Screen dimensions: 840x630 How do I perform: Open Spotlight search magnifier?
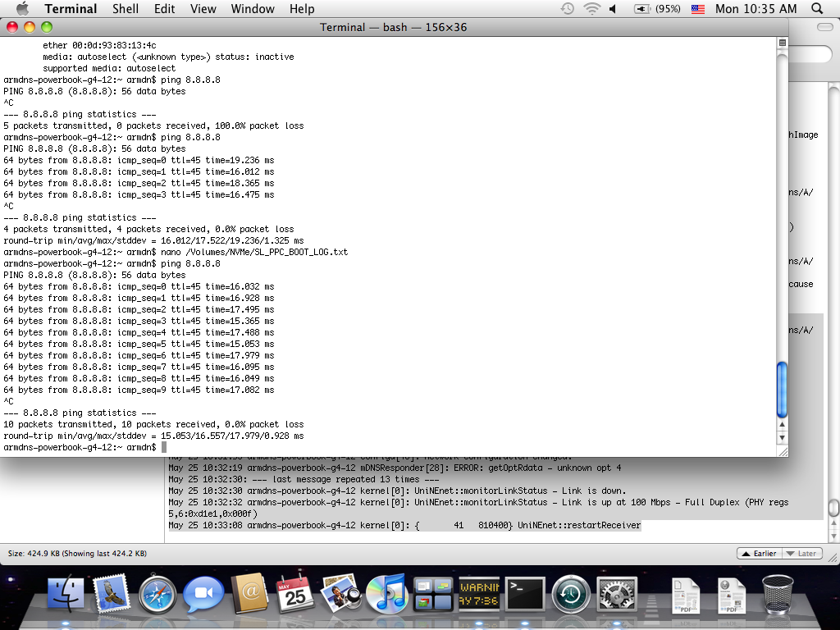point(817,8)
